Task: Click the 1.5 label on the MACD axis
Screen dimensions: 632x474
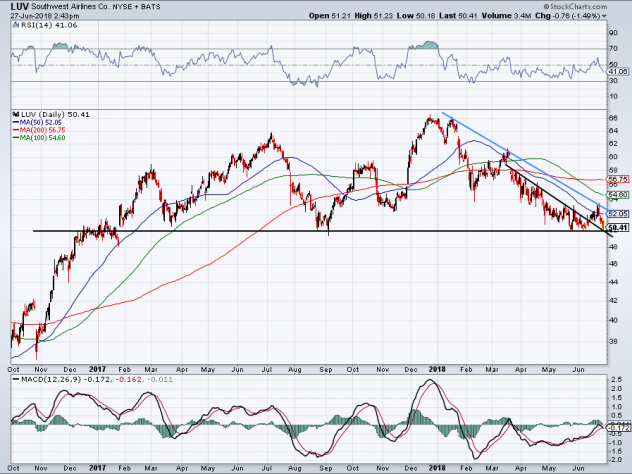Action: 616,398
